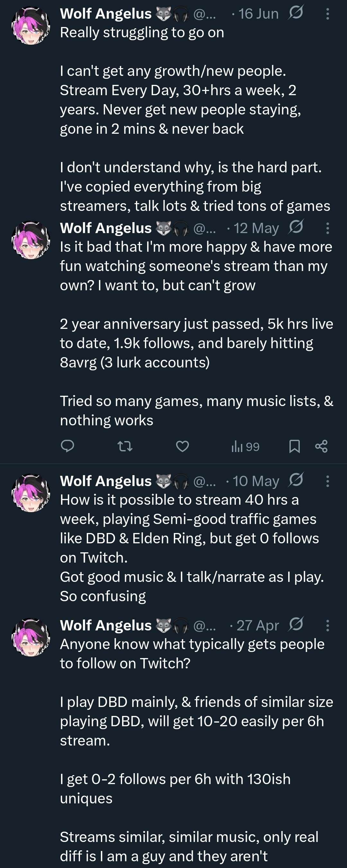
Task: Open the profile avatar on 16 Jun tweet
Action: (31, 26)
